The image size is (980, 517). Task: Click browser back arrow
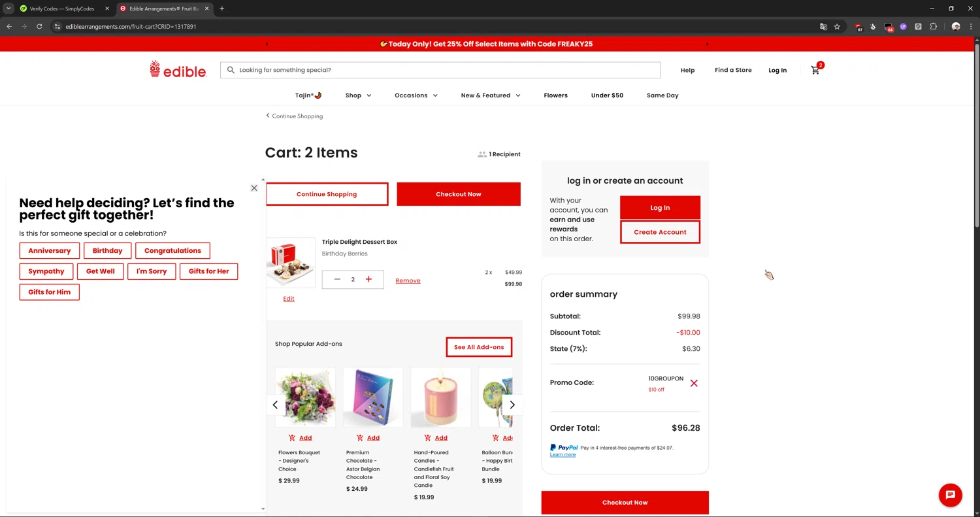pyautogui.click(x=9, y=27)
